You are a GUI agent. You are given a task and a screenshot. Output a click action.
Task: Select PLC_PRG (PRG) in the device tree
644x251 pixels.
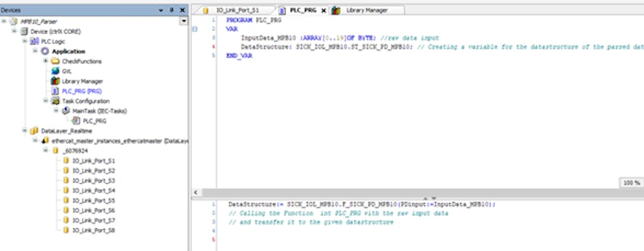click(82, 91)
